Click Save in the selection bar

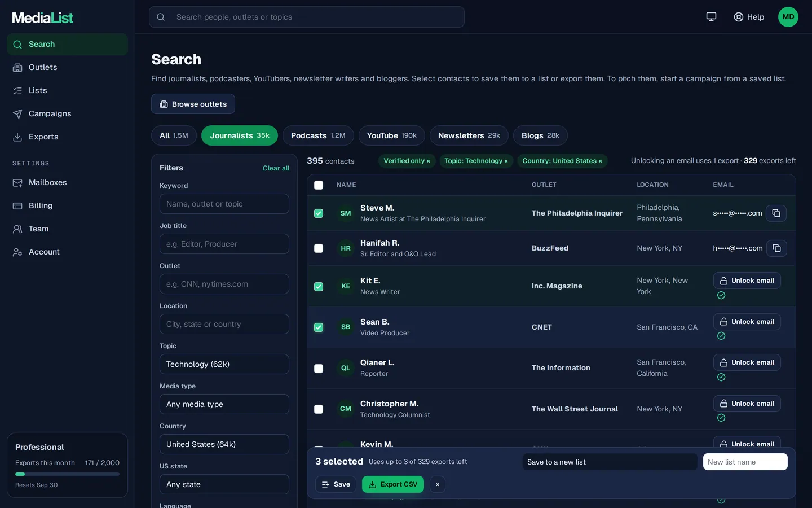pos(336,484)
